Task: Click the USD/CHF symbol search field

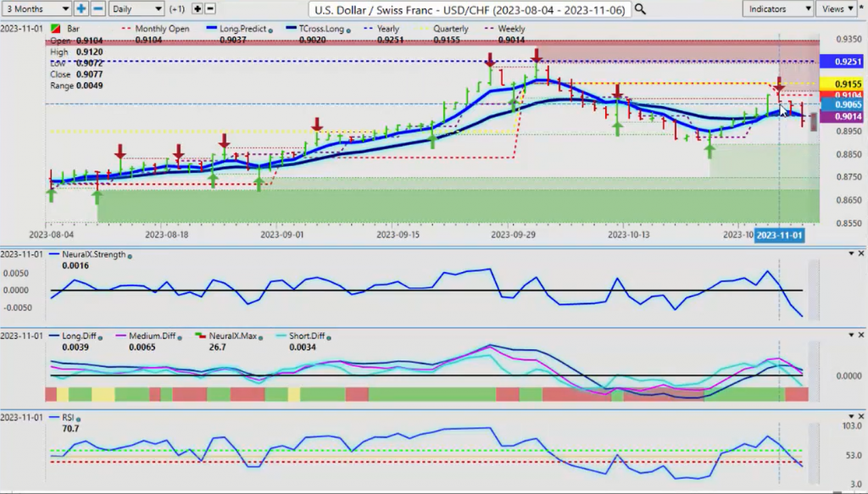Action: pyautogui.click(x=470, y=9)
